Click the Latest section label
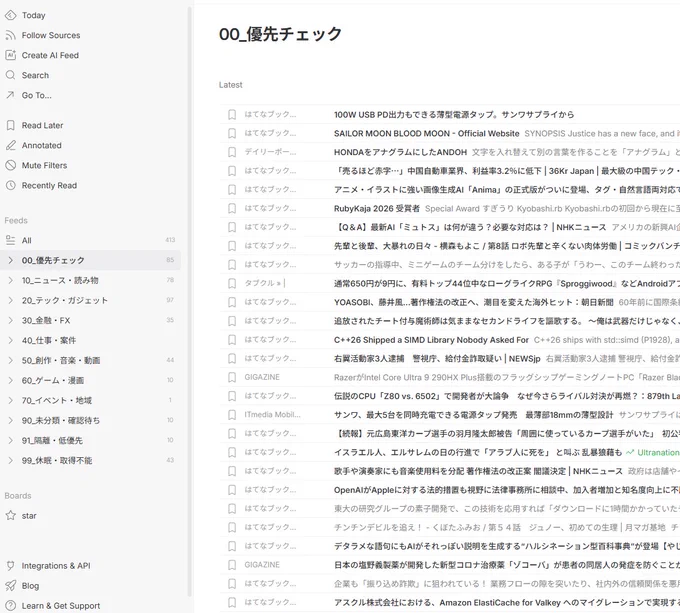Viewport: 680px width, 613px height. pyautogui.click(x=230, y=85)
